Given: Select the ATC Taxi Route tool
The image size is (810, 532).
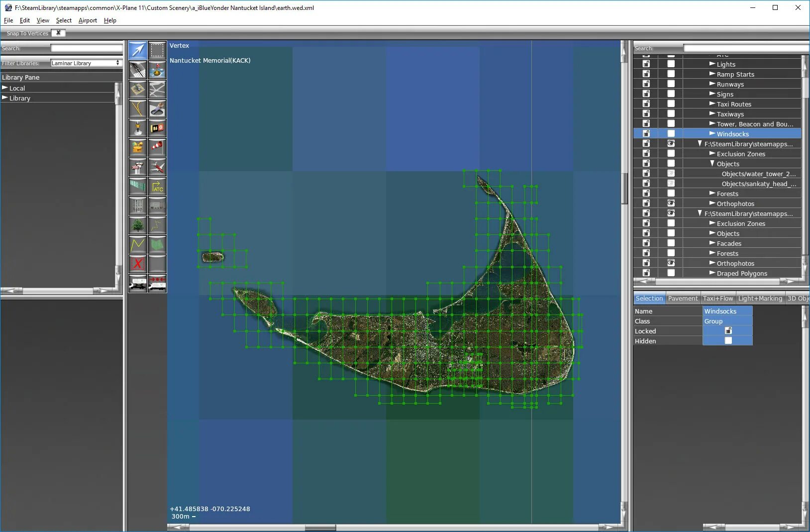Looking at the screenshot, I should [x=157, y=186].
